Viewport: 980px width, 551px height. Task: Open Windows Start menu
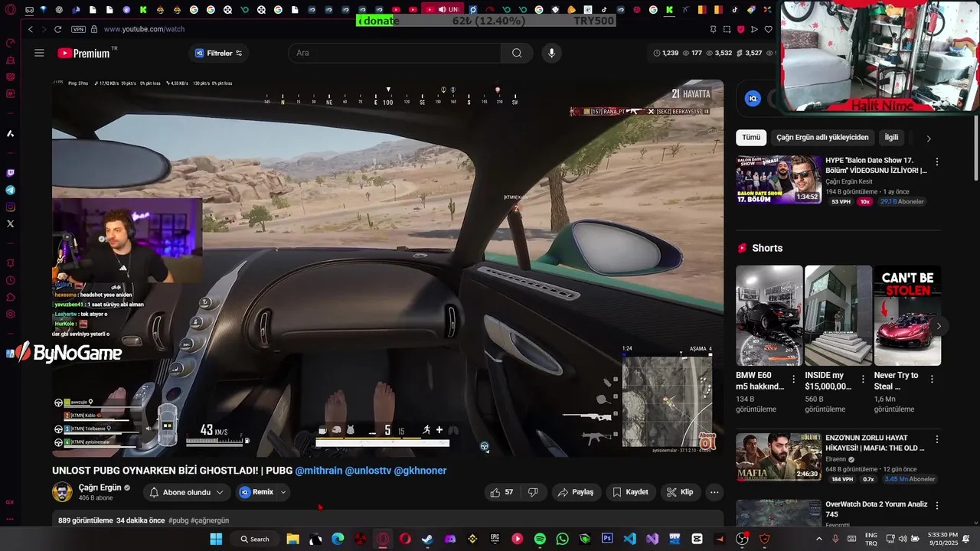click(x=216, y=539)
